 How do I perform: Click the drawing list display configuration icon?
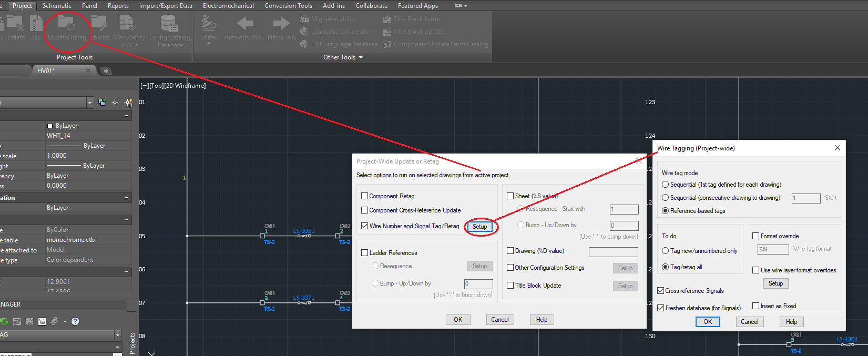tap(42, 321)
